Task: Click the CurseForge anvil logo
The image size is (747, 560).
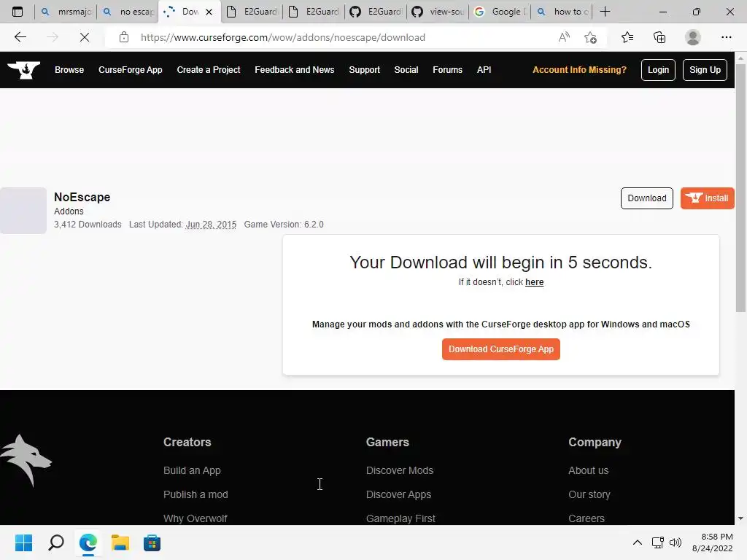Action: click(x=24, y=70)
